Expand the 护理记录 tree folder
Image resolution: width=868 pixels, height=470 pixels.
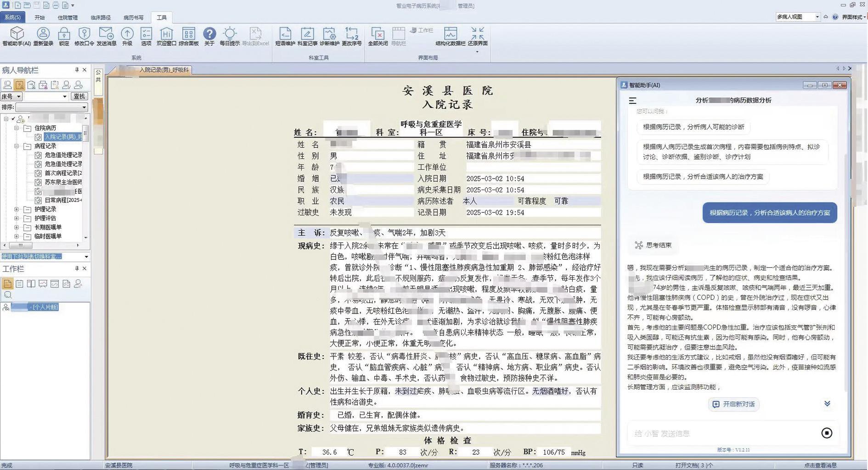coord(17,209)
